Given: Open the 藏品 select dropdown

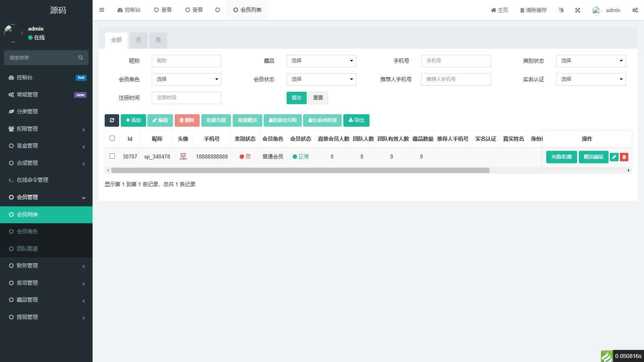Looking at the screenshot, I should click(321, 61).
